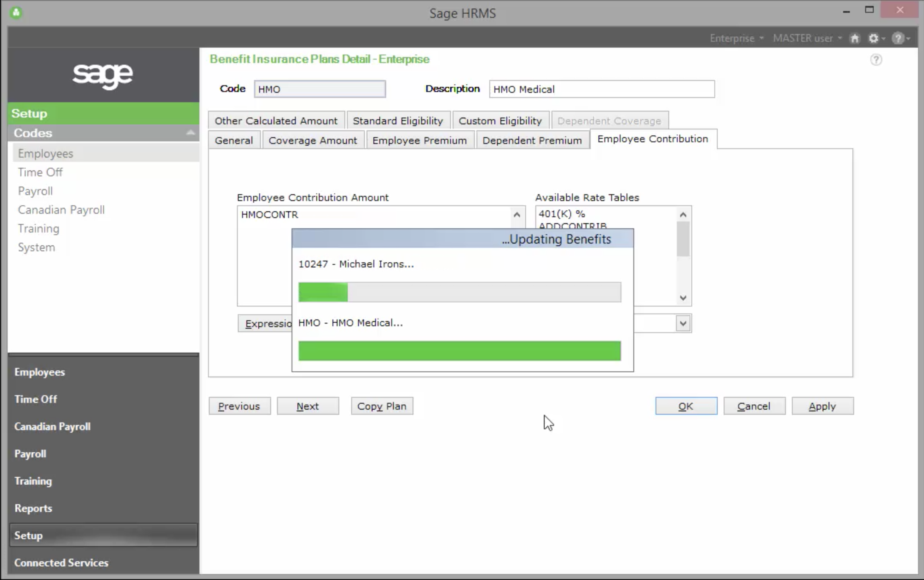Select Time Off under Codes
Screen dimensions: 924x580
pos(40,172)
